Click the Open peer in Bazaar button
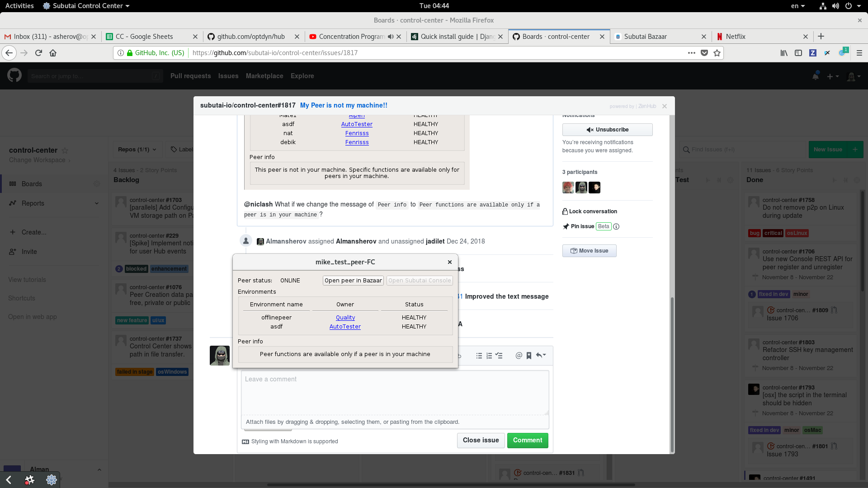The width and height of the screenshot is (868, 488). [x=353, y=280]
